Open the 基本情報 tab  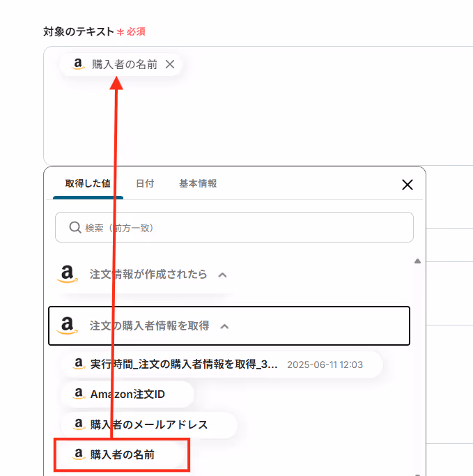point(198,184)
